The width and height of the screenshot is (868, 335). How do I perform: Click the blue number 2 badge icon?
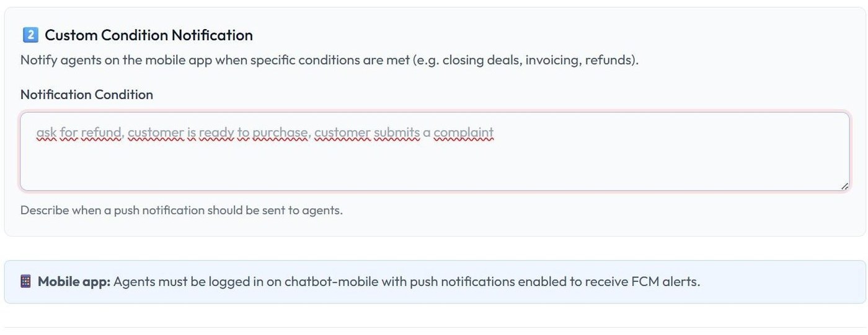30,35
